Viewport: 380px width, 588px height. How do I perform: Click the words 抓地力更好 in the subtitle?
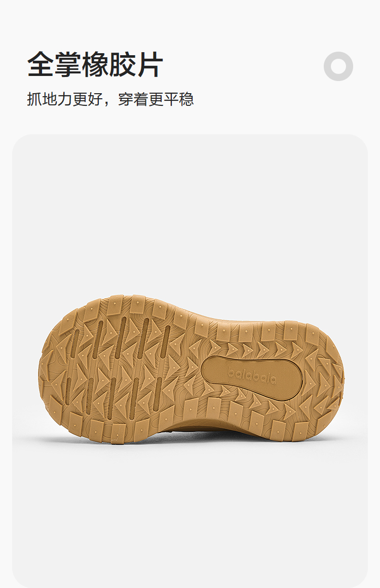point(64,99)
